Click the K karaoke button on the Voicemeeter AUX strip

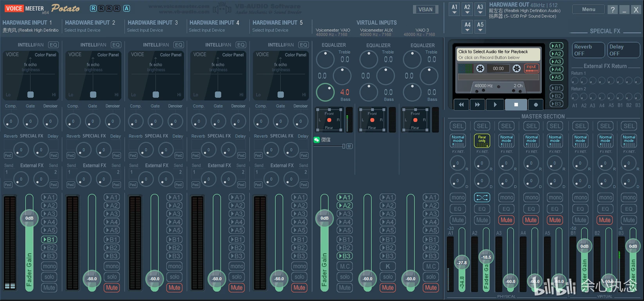point(387,266)
